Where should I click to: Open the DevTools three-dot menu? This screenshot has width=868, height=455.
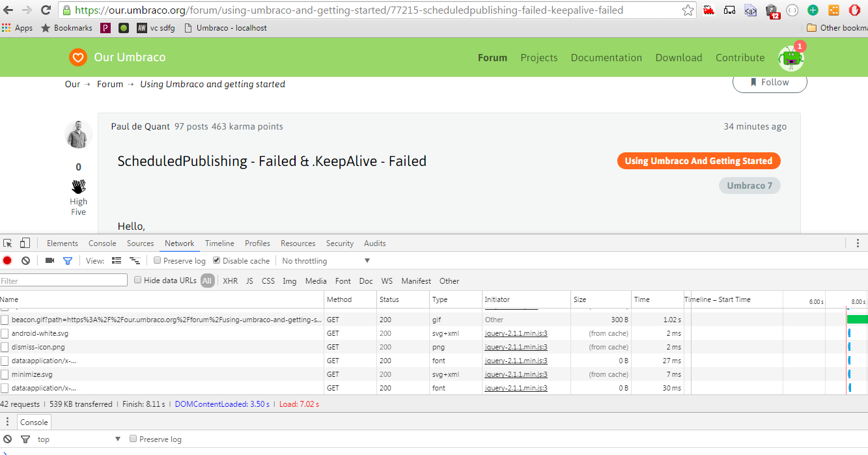[x=858, y=243]
